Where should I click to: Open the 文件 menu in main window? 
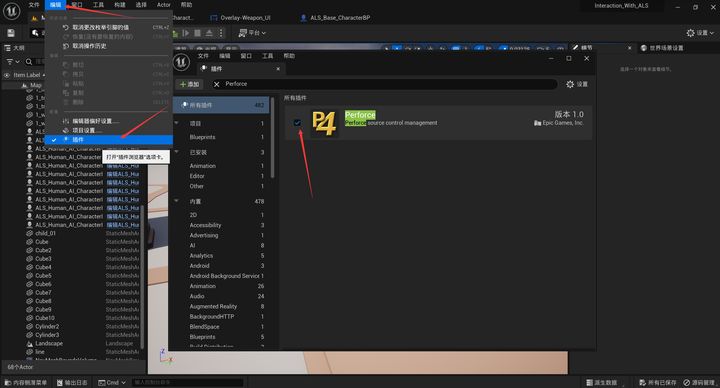34,5
